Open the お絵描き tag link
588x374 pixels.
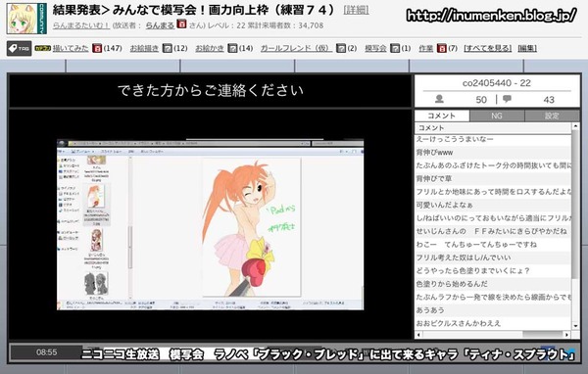144,48
